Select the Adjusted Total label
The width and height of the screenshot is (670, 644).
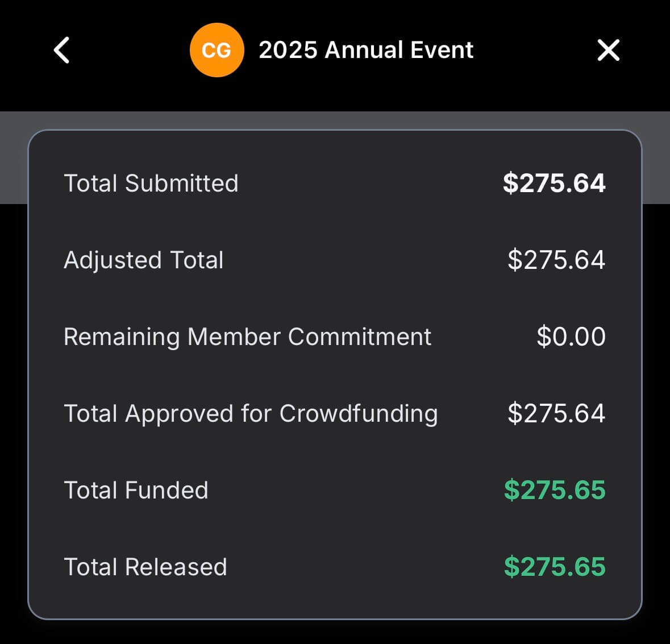tap(144, 260)
